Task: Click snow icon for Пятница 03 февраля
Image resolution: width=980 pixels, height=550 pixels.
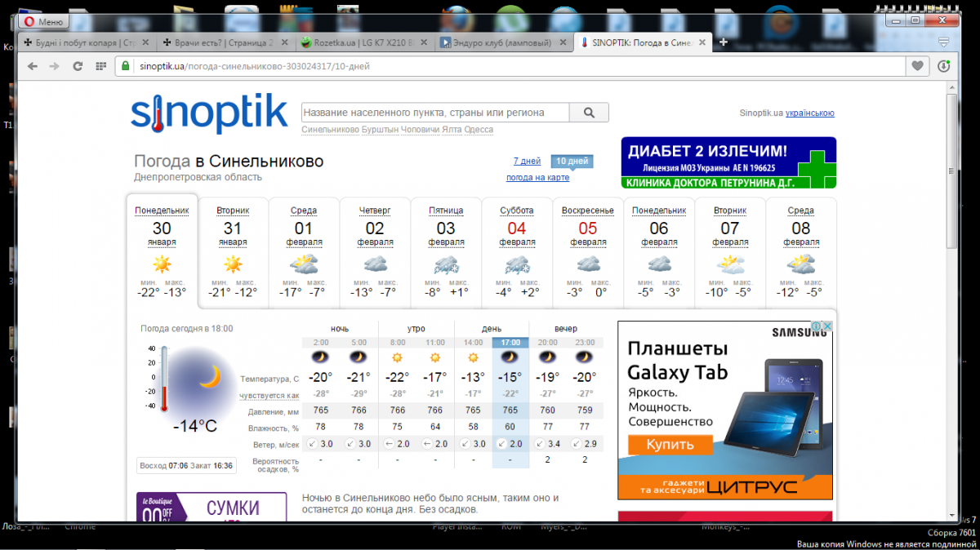Action: [x=446, y=264]
